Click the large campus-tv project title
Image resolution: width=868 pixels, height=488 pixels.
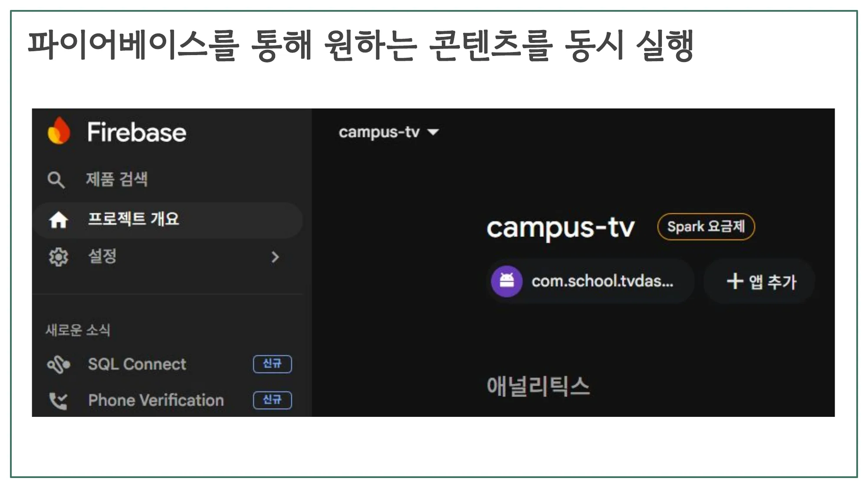click(x=560, y=227)
